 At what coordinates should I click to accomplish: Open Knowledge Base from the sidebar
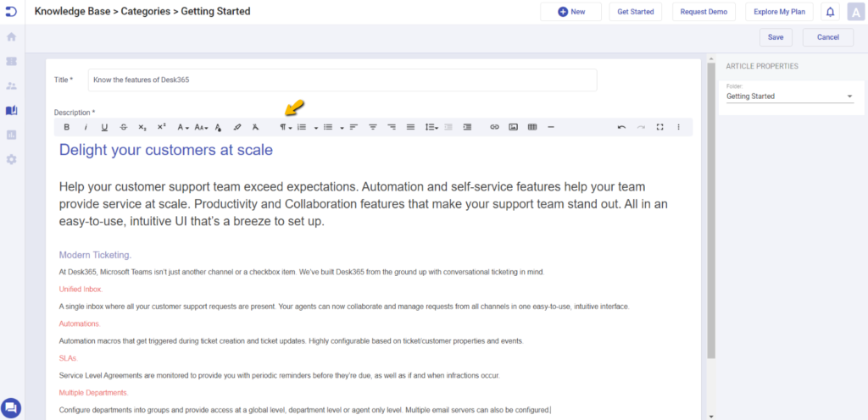11,110
